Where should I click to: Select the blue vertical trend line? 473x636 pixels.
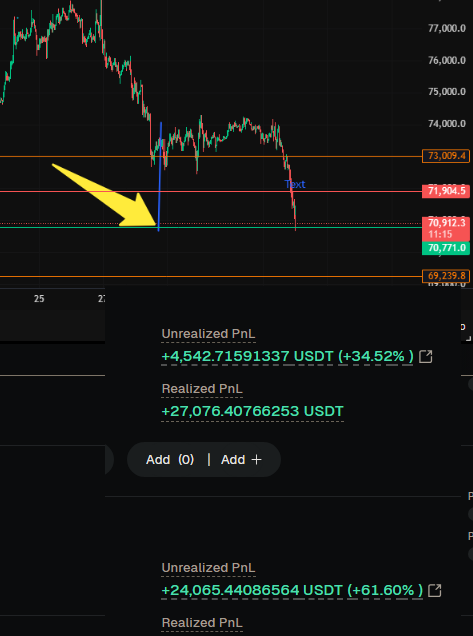tap(160, 176)
